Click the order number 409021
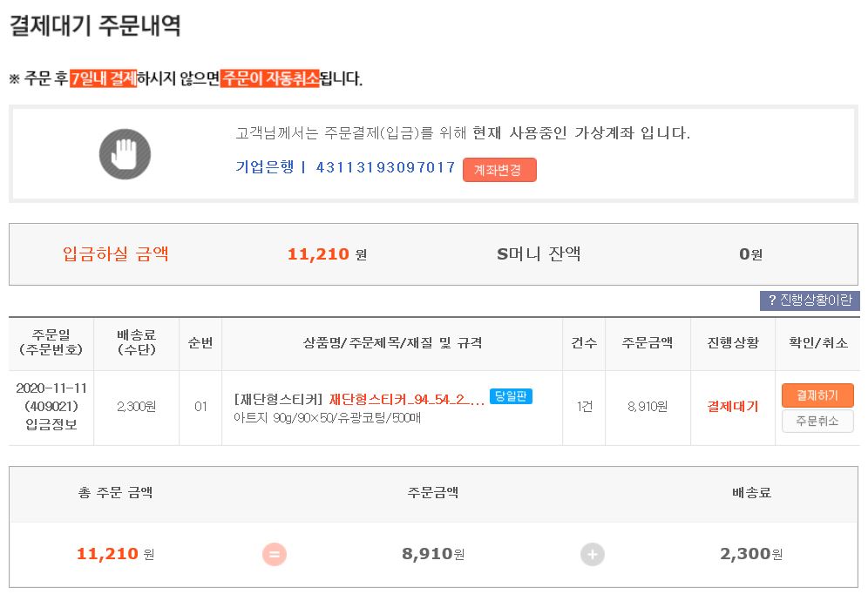868x601 pixels. 51,406
